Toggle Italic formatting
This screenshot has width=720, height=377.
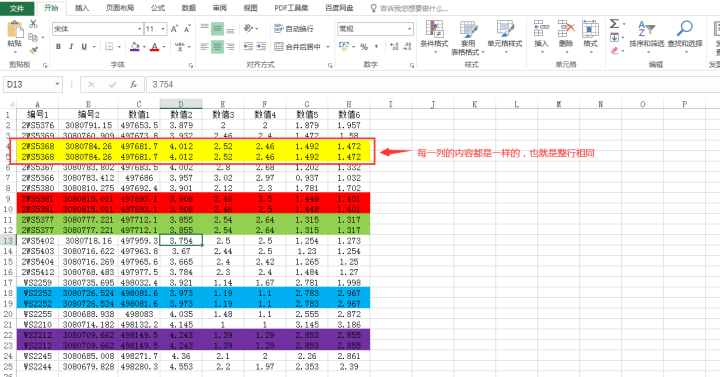71,46
